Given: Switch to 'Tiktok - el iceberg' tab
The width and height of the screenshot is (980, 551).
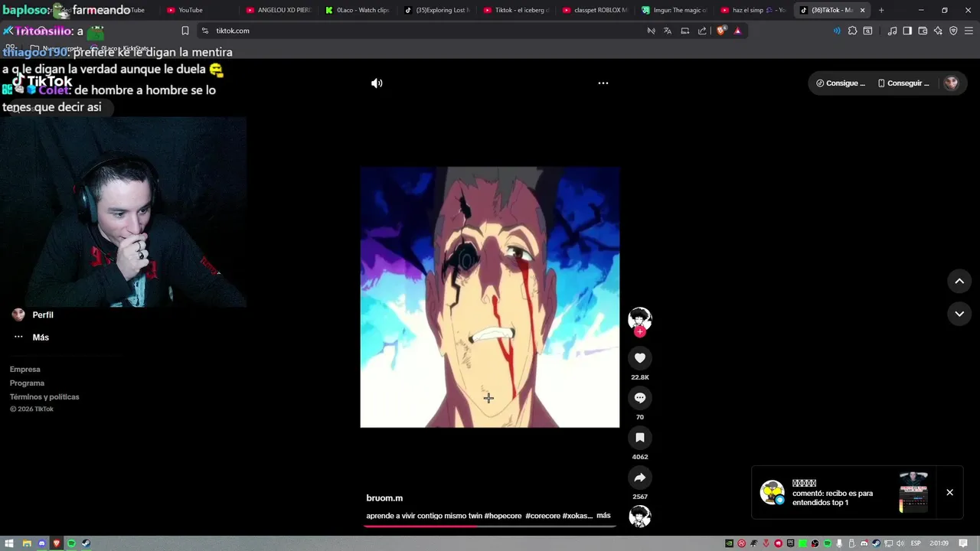Looking at the screenshot, I should 515,10.
